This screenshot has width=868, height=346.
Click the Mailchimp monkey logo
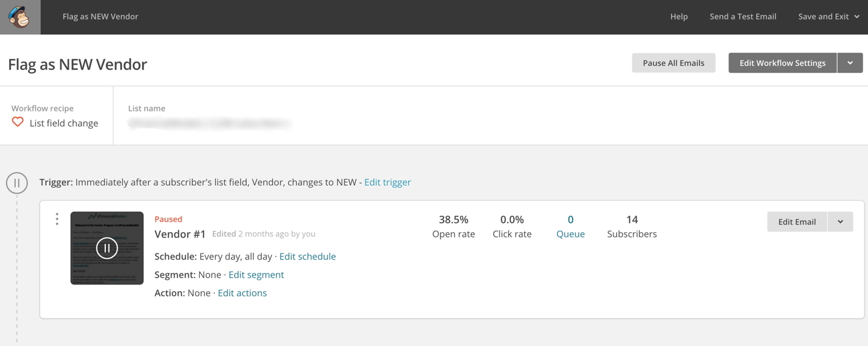[19, 16]
